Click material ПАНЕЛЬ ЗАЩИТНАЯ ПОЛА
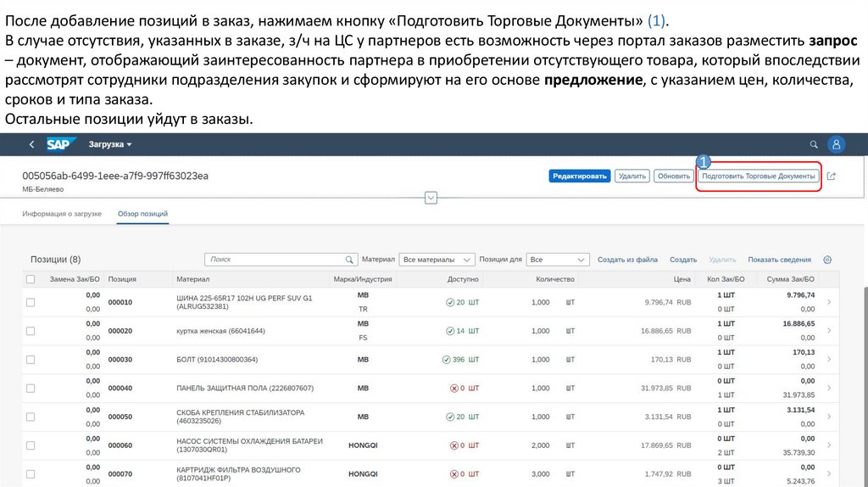Screen dimensions: 868x487 [x=245, y=389]
